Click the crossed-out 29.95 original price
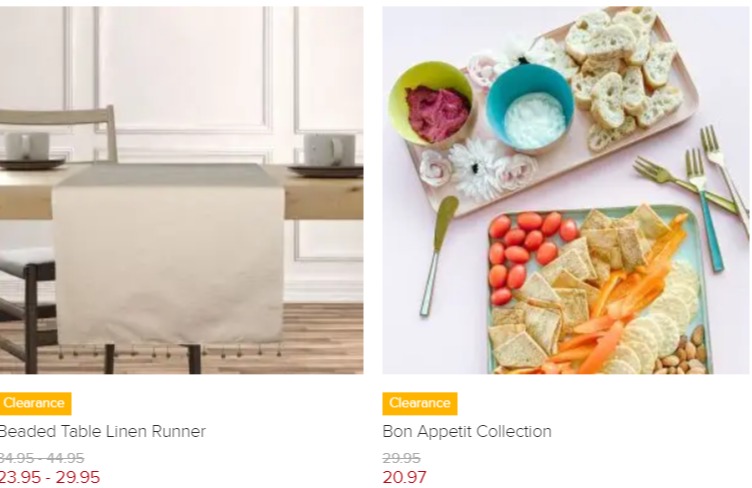This screenshot has height=488, width=752. click(x=401, y=458)
